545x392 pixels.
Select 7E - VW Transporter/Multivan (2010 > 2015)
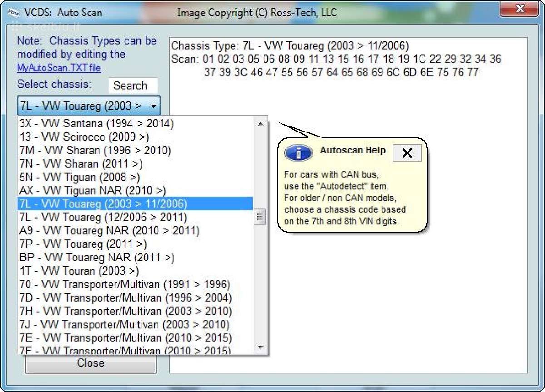135,338
